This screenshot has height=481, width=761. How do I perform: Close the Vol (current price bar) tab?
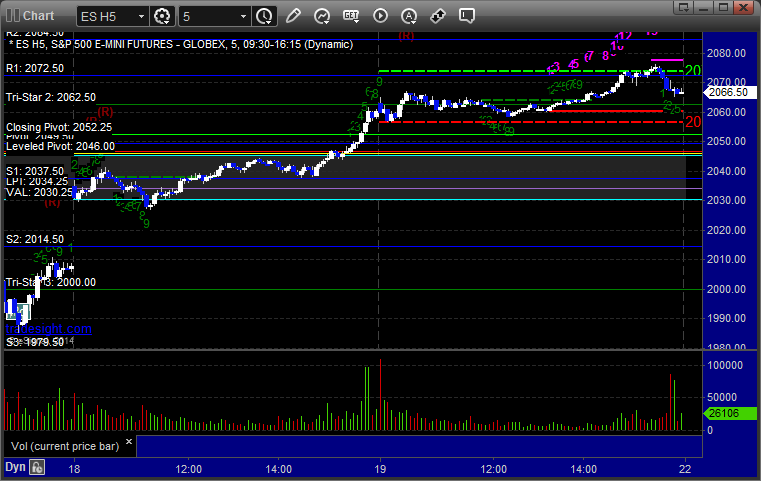pyautogui.click(x=129, y=442)
